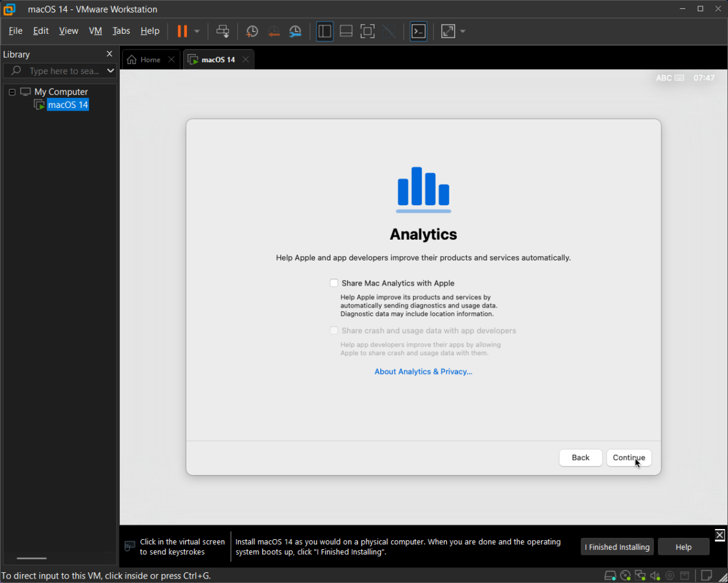Click the Unity mode toolbar icon
Image resolution: width=728 pixels, height=583 pixels.
click(x=389, y=31)
